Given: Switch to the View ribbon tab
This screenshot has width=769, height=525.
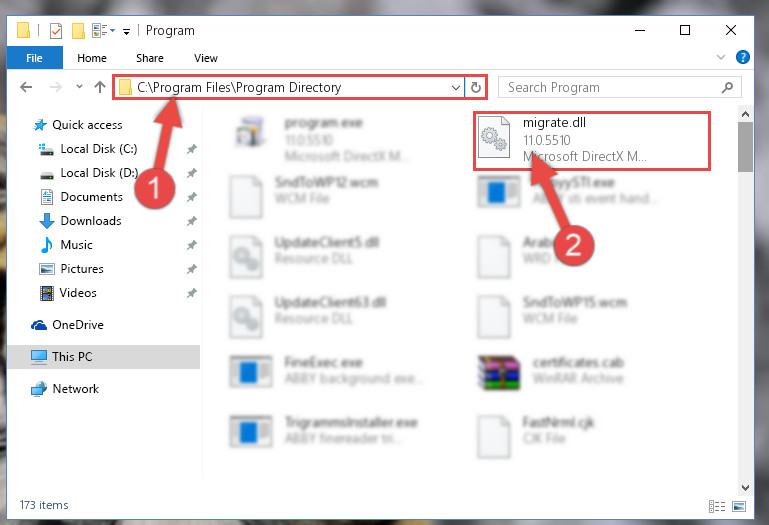Looking at the screenshot, I should (x=205, y=58).
